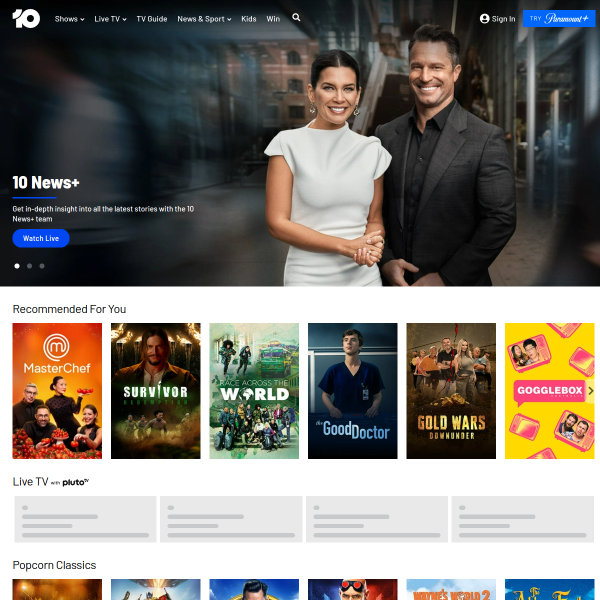Image resolution: width=600 pixels, height=600 pixels.
Task: Open the search magnifier icon
Action: [x=296, y=18]
